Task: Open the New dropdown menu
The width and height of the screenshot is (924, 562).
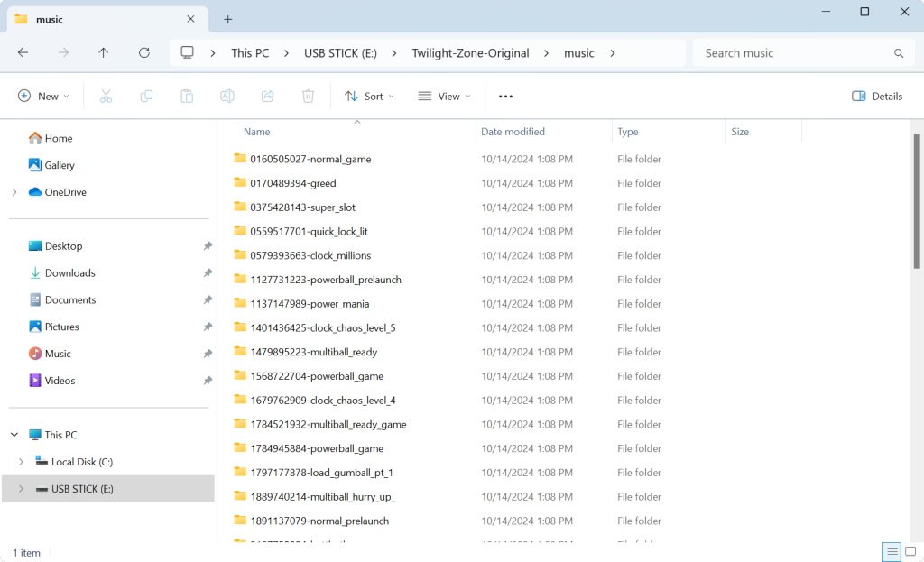Action: (43, 96)
